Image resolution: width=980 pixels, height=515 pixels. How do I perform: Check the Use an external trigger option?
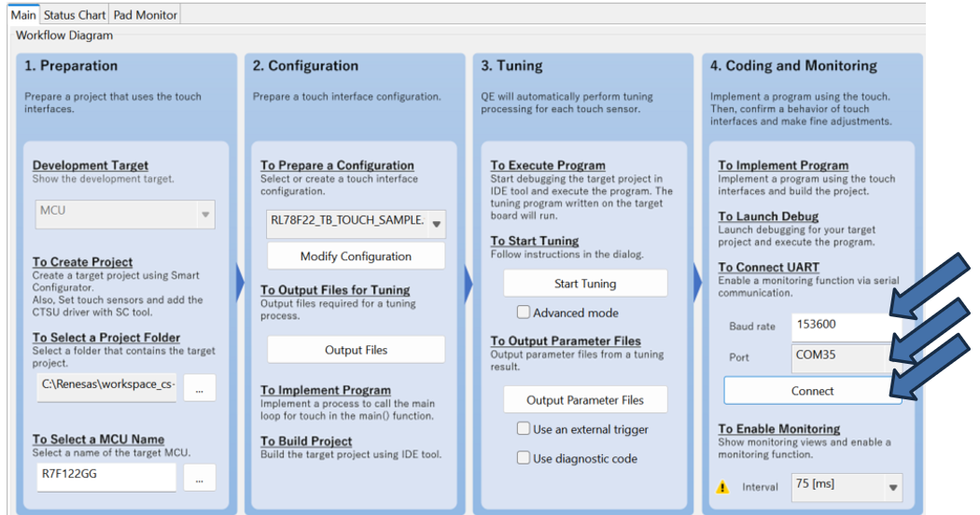point(524,429)
